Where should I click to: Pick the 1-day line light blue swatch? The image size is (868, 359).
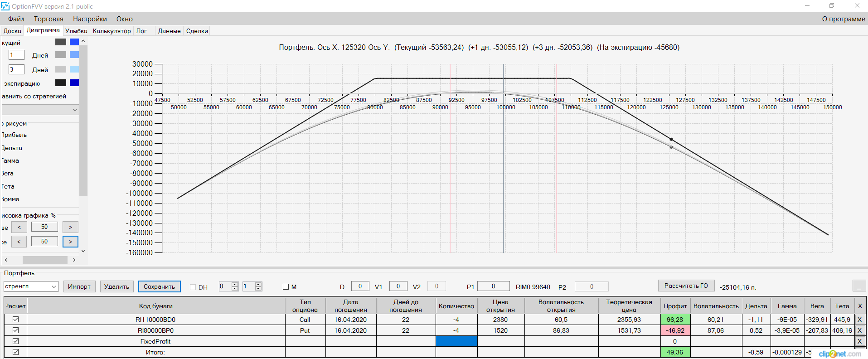(74, 55)
